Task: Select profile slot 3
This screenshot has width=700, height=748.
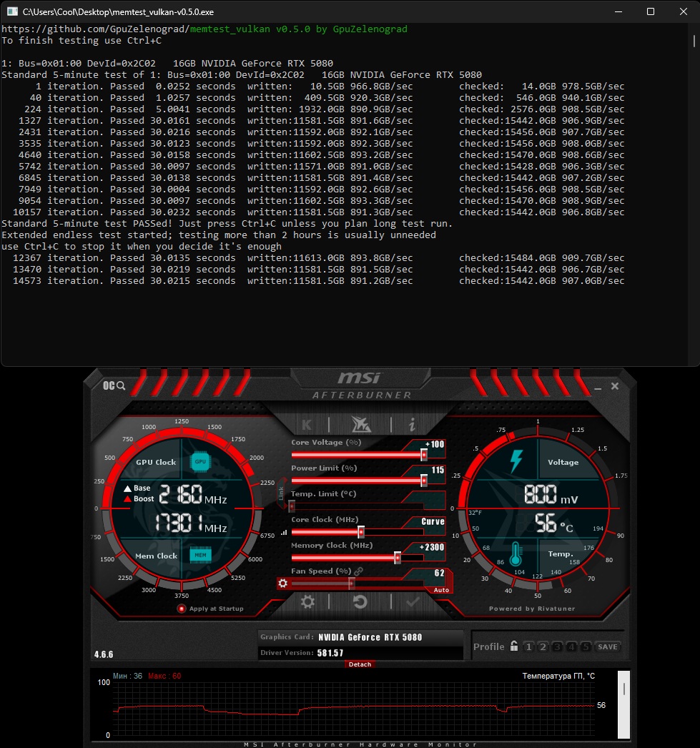Action: coord(557,647)
